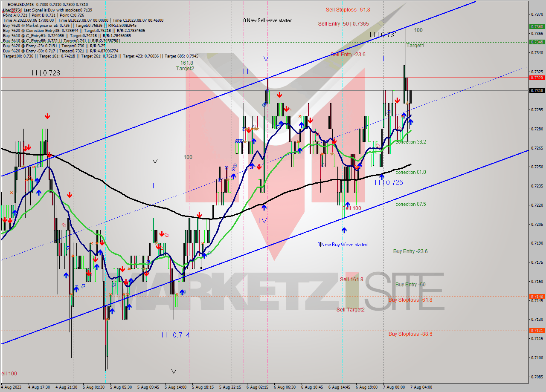Select the red 0.7320 price tag
The width and height of the screenshot is (546, 392).
[x=537, y=78]
